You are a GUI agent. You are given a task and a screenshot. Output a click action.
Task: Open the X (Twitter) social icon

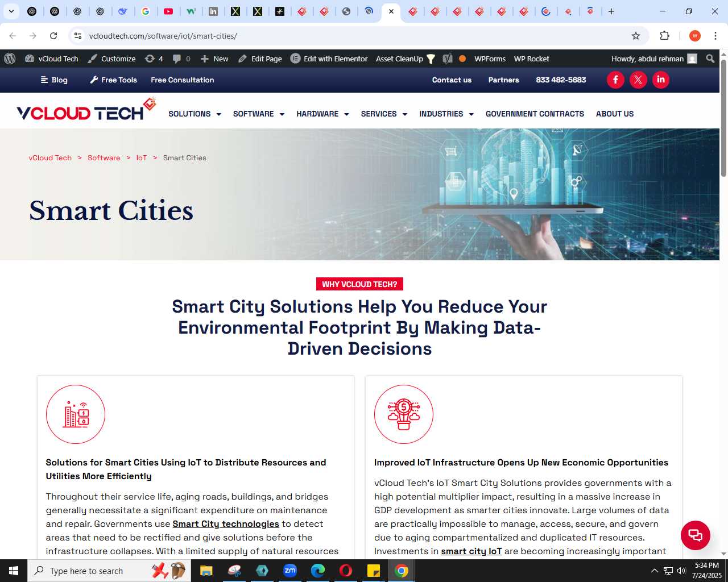point(638,80)
